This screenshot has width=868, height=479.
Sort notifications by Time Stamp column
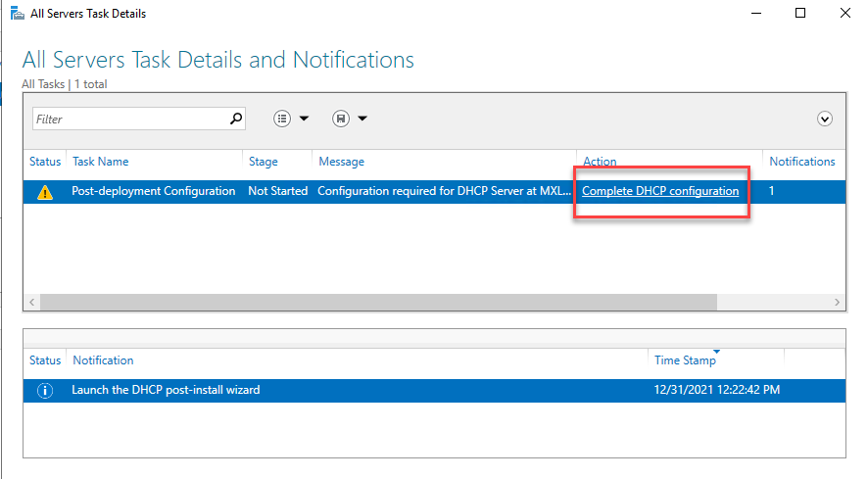click(685, 360)
